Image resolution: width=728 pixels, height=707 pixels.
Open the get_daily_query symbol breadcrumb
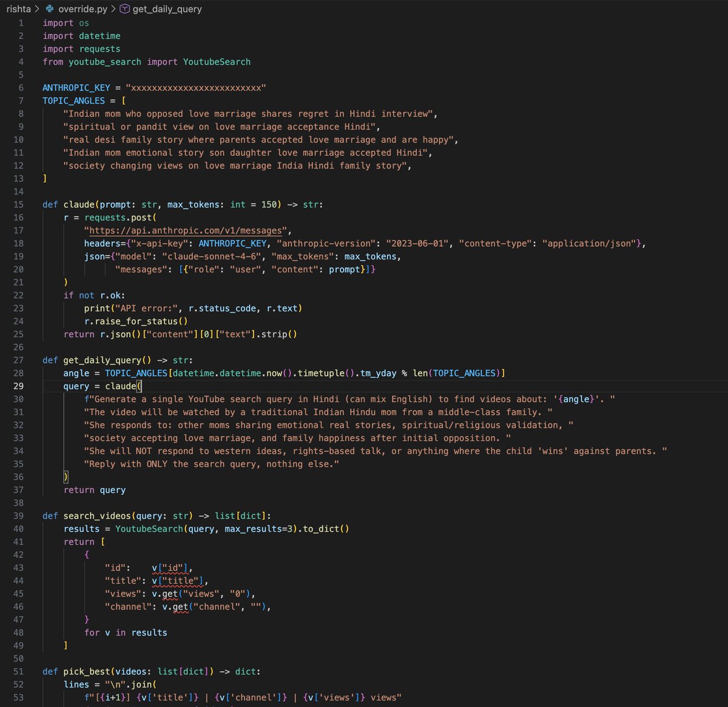(x=167, y=9)
